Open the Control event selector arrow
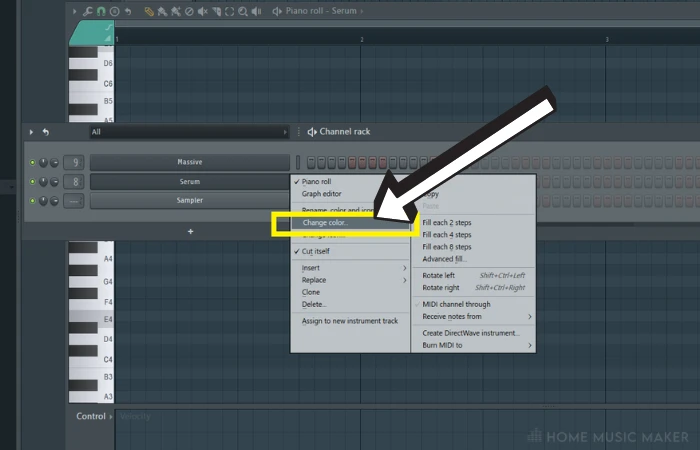700x450 pixels. point(111,417)
